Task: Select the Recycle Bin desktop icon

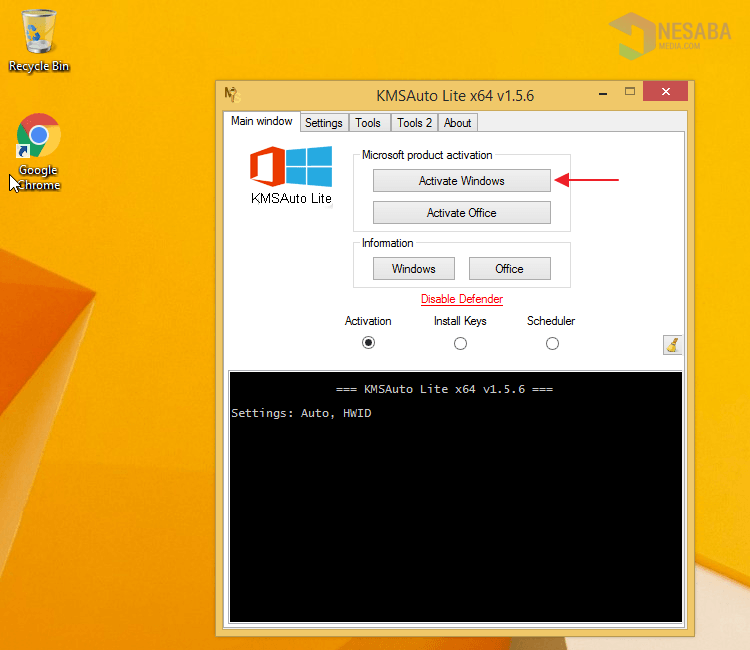Action: [39, 41]
